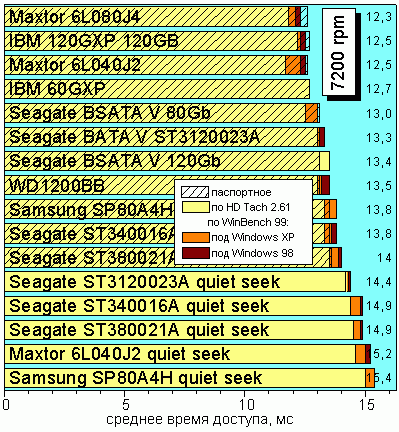Screen dimensions: 399x432
Task: Select 'Seagate ST340016A quiet seek' label
Action: [x=139, y=306]
